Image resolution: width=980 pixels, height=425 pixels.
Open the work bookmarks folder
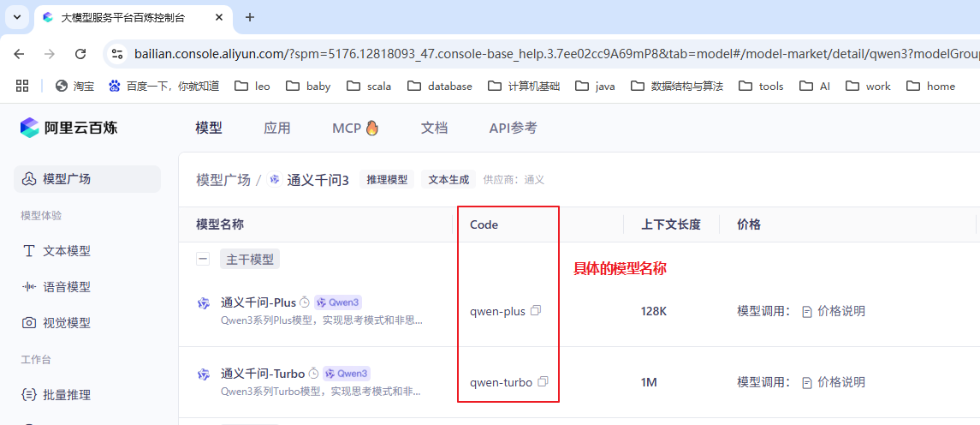868,87
